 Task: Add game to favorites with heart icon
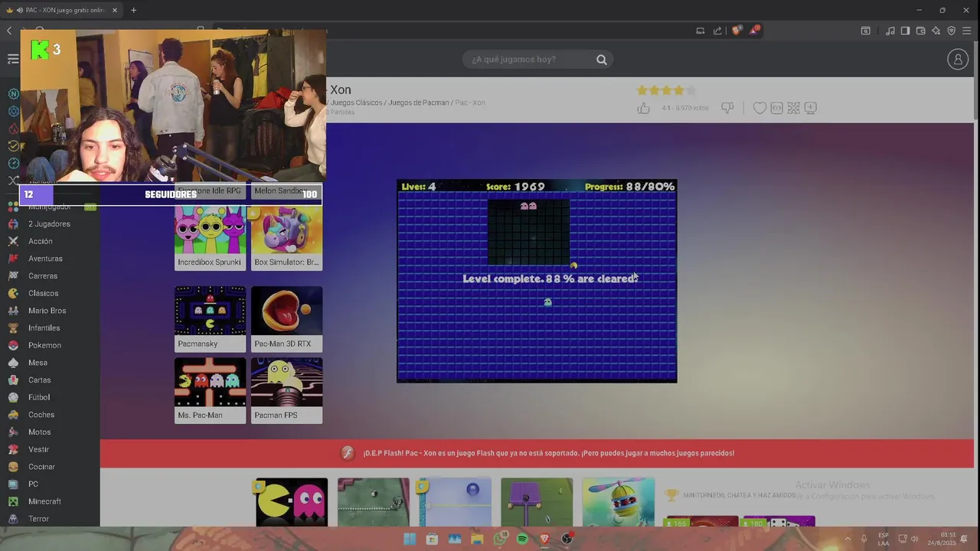(759, 108)
